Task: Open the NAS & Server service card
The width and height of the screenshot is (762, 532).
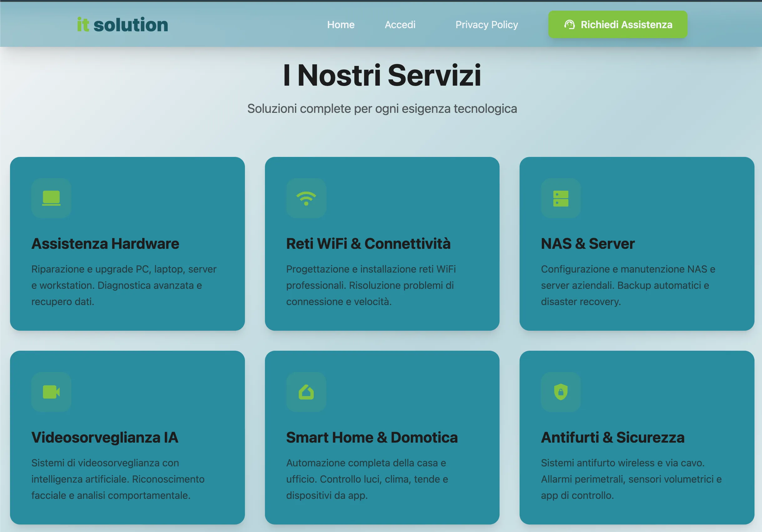Action: [x=637, y=243]
